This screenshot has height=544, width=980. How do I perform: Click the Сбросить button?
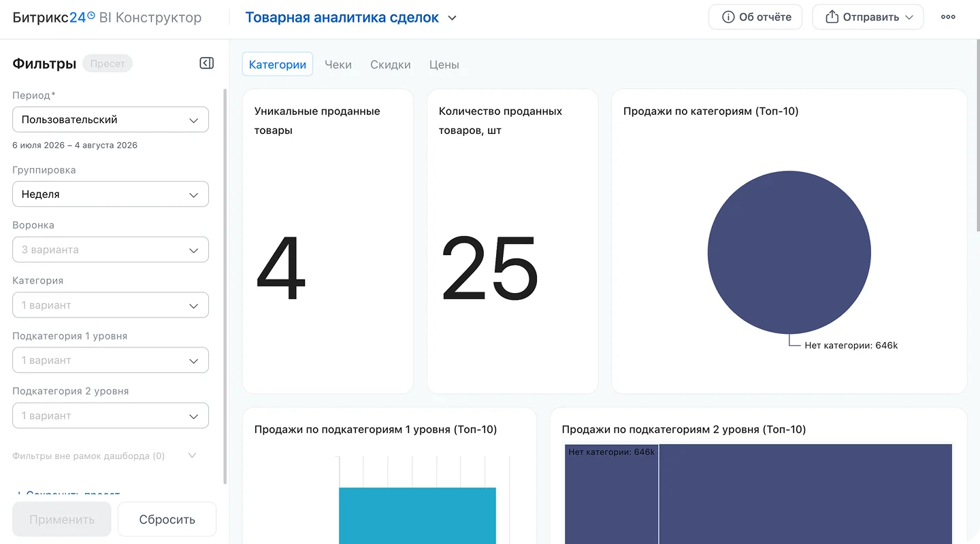pyautogui.click(x=167, y=520)
